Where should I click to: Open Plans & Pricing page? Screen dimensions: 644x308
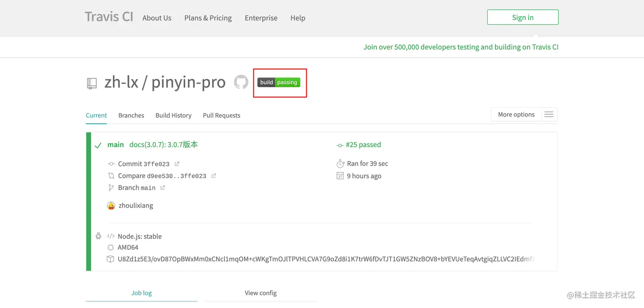[x=208, y=18]
